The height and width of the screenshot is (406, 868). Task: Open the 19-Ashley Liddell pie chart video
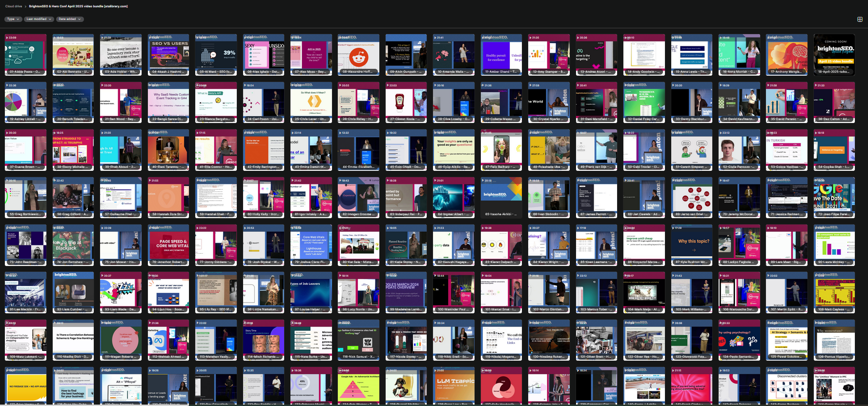(25, 101)
